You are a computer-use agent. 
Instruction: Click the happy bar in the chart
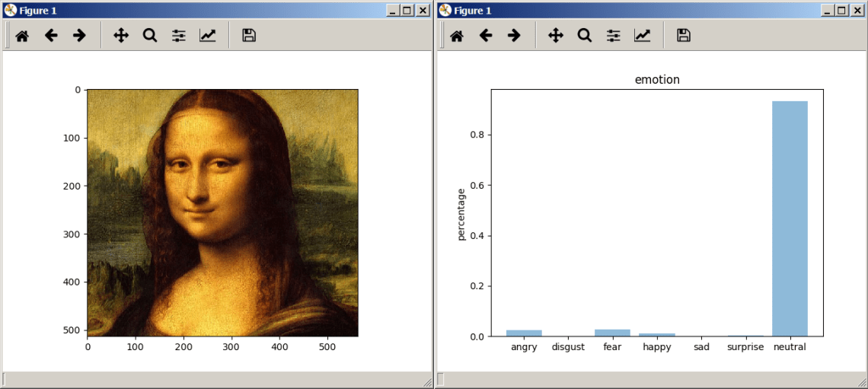coord(657,335)
